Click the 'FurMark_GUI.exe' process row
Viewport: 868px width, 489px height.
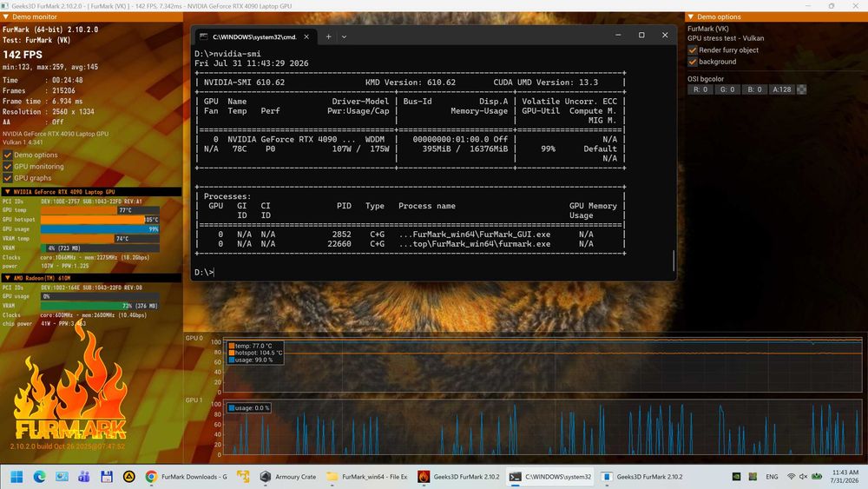(411, 235)
